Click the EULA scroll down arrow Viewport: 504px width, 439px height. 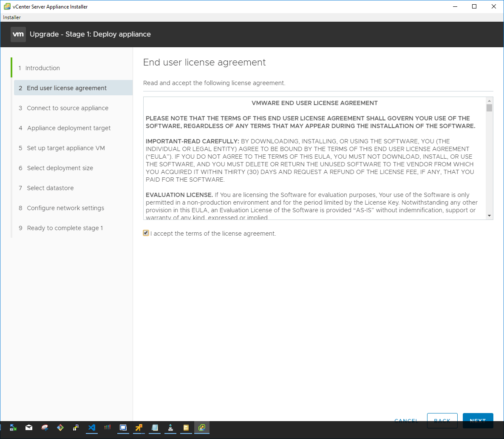489,216
